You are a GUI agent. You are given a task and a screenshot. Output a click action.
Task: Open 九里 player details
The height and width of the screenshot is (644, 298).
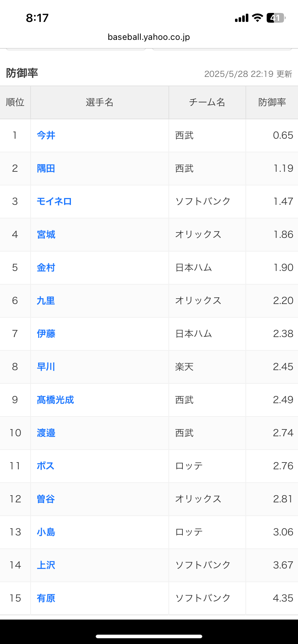tap(46, 301)
